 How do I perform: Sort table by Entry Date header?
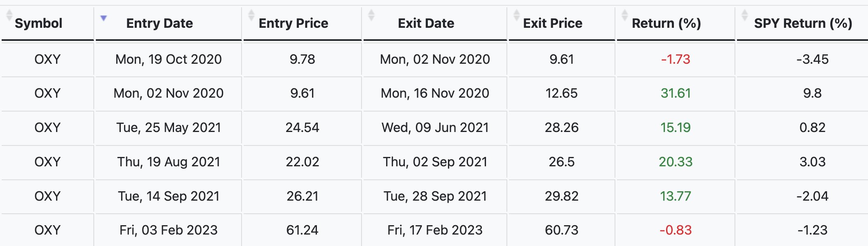click(x=160, y=23)
